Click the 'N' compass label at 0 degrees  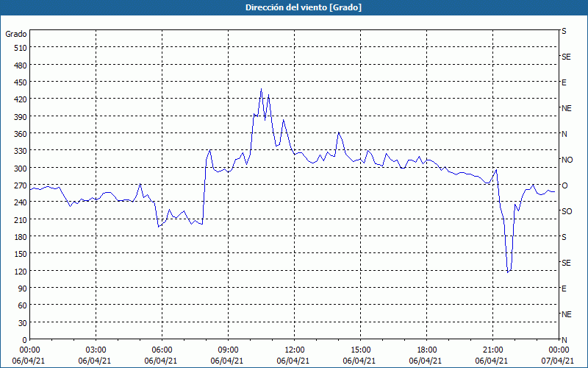564,340
